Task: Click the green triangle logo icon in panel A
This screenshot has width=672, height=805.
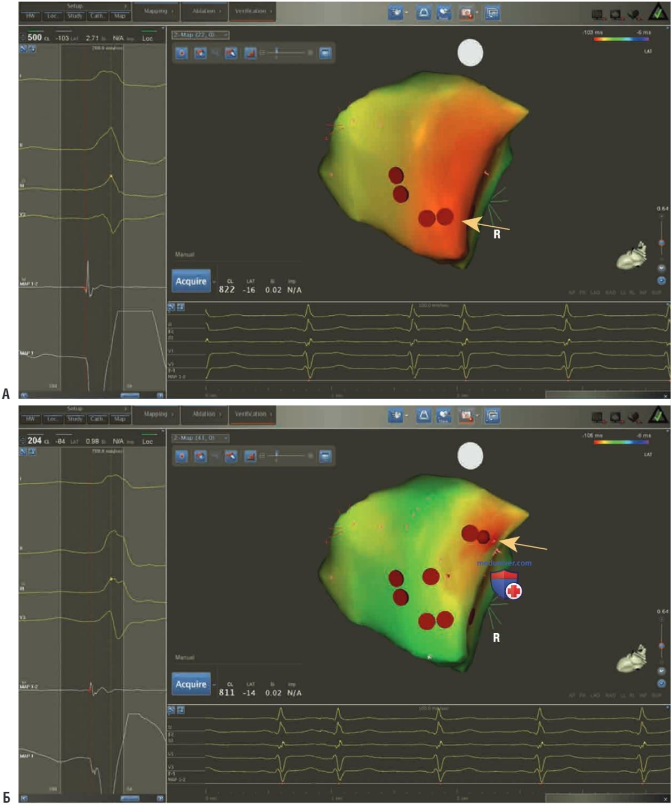Action: 658,12
